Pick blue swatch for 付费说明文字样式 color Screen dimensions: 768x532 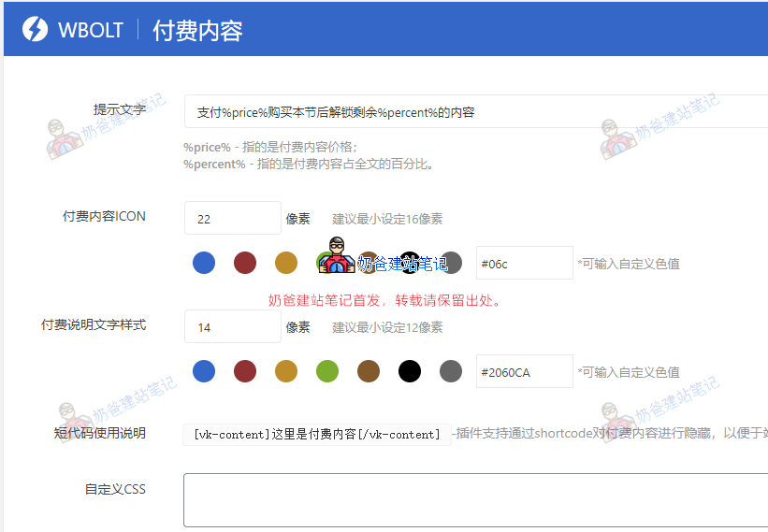(x=204, y=371)
